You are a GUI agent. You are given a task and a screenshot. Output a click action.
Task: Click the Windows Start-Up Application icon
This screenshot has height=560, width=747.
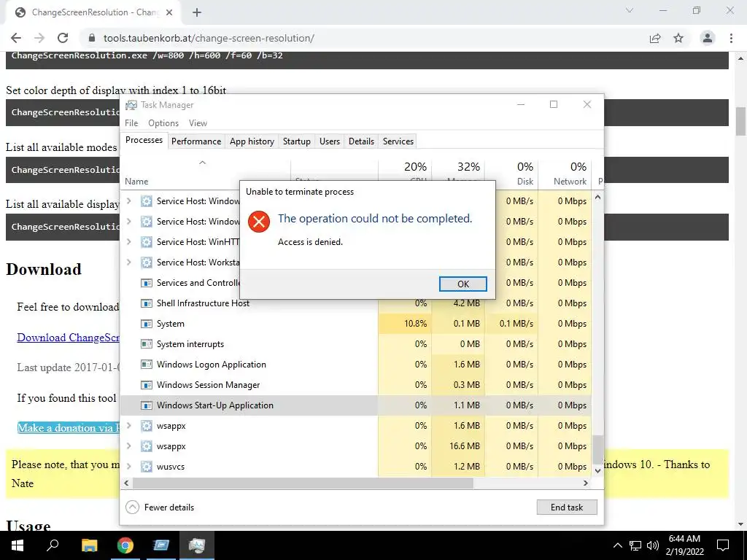click(x=146, y=405)
